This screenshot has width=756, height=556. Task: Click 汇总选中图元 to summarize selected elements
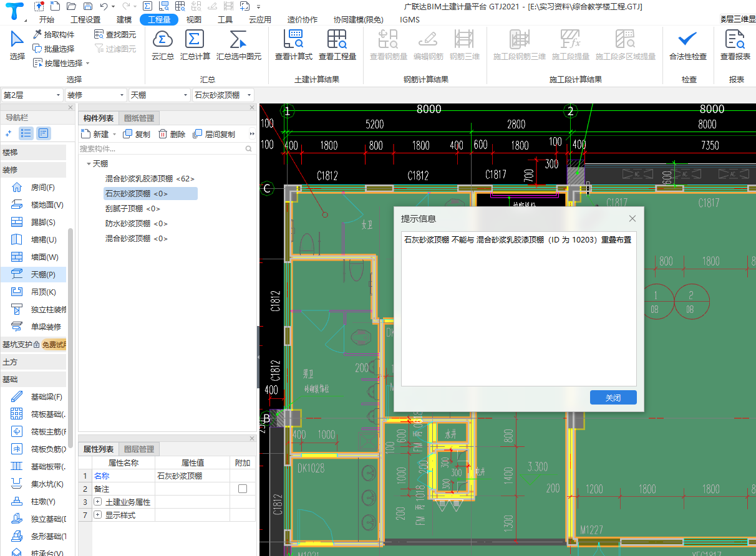(x=239, y=46)
